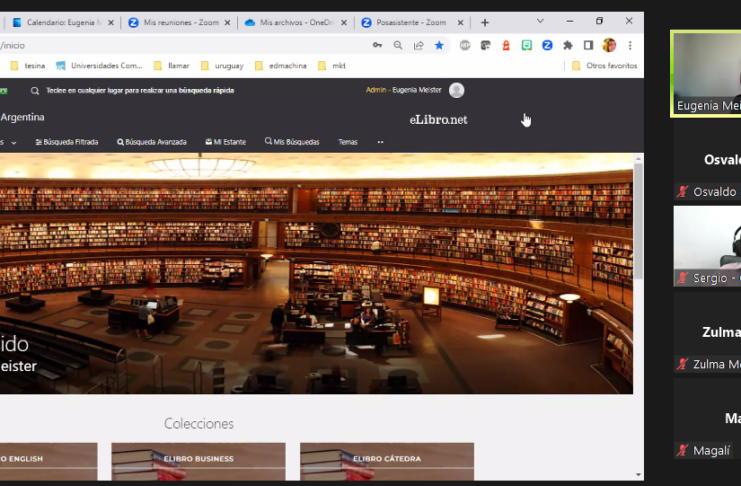Open the Chrome three-dot menu
The width and height of the screenshot is (741, 486).
630,45
